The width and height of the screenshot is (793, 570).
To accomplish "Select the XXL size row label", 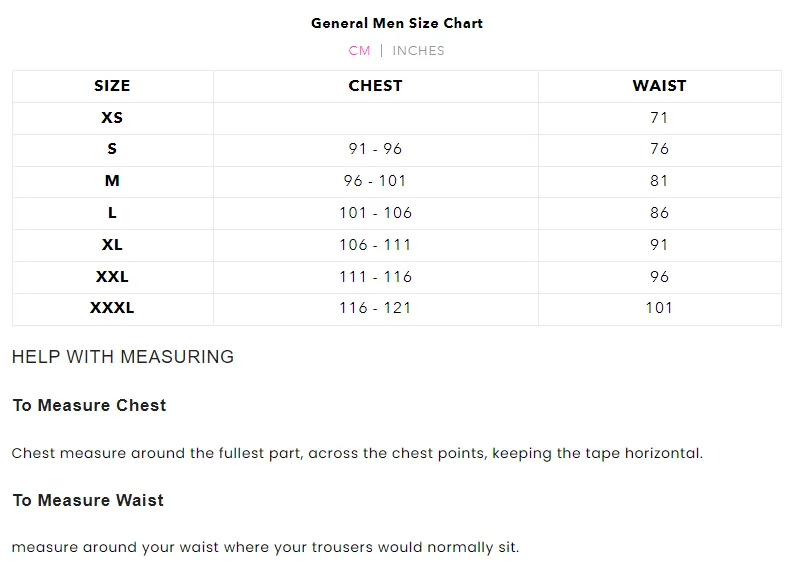I will tap(112, 276).
